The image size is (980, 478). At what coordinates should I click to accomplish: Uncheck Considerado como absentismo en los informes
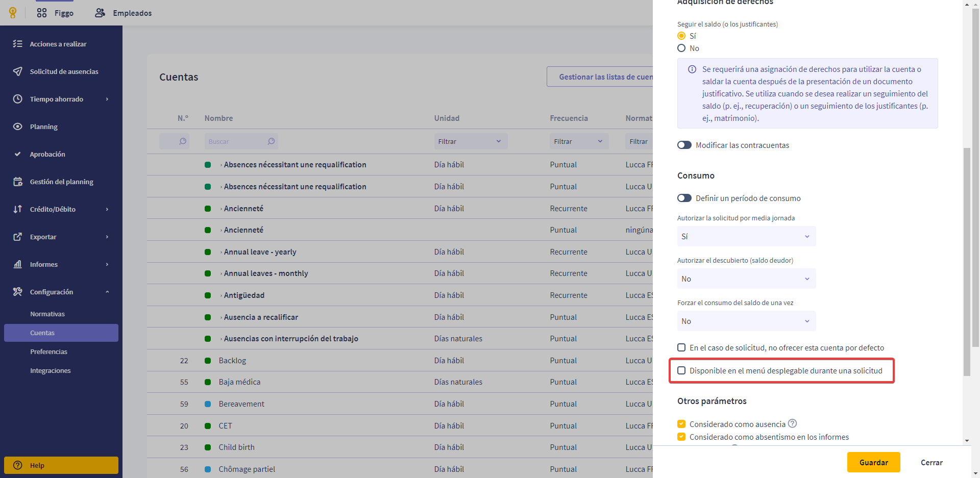[681, 437]
